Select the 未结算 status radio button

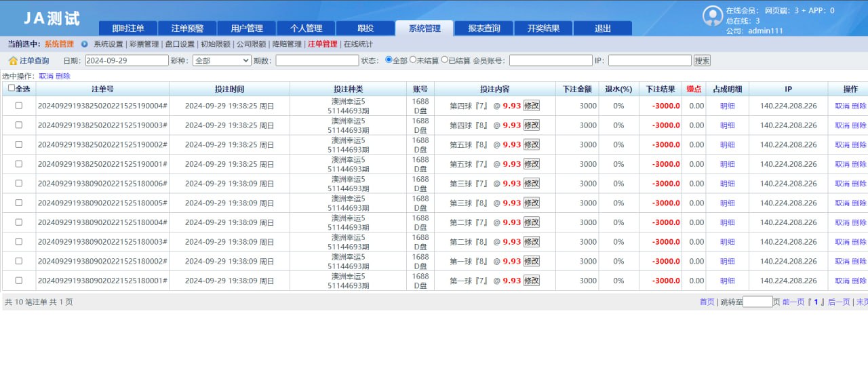click(x=413, y=60)
